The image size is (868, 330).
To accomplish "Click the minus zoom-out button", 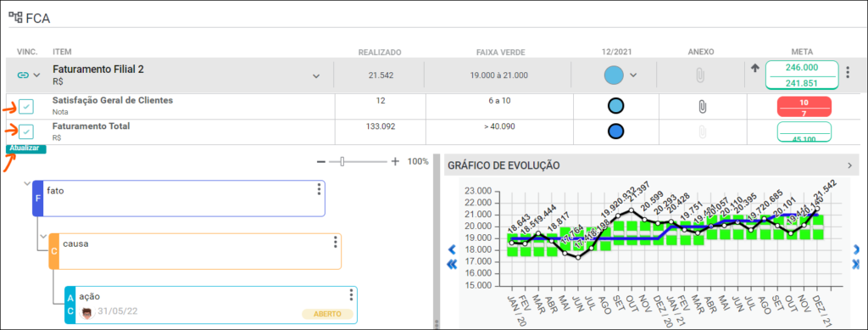I will click(x=321, y=162).
